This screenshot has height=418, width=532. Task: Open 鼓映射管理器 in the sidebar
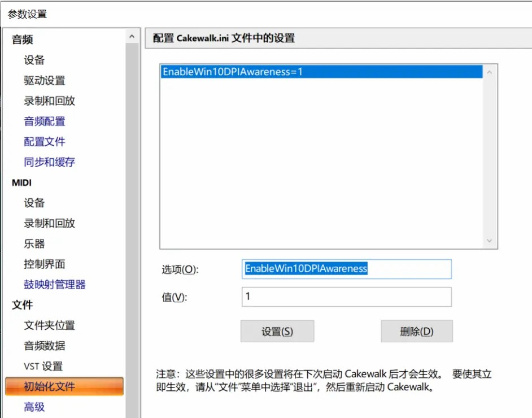point(55,284)
